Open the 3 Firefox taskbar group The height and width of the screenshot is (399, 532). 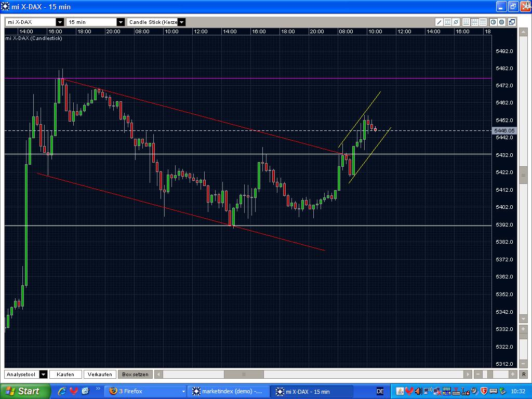145,391
